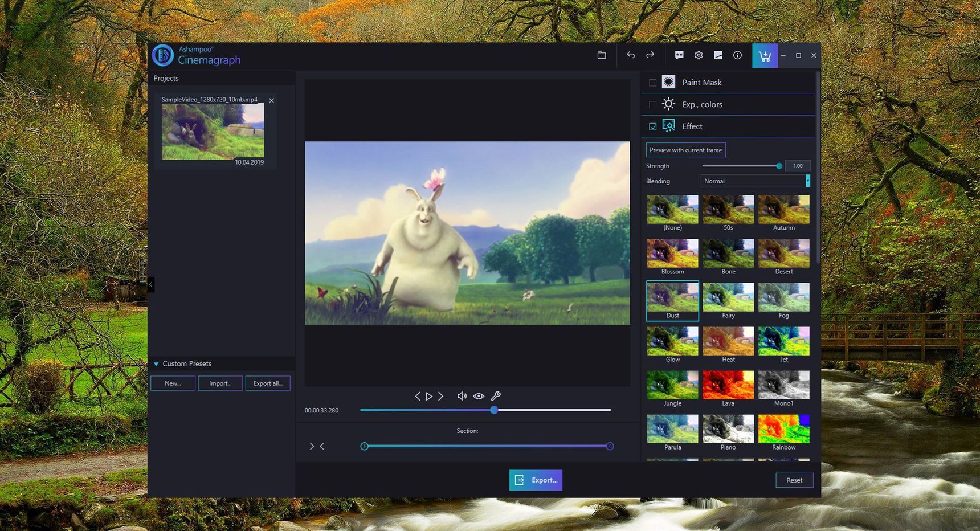Select the Dust effect preset
Viewport: 980px width, 531px height.
pyautogui.click(x=672, y=301)
